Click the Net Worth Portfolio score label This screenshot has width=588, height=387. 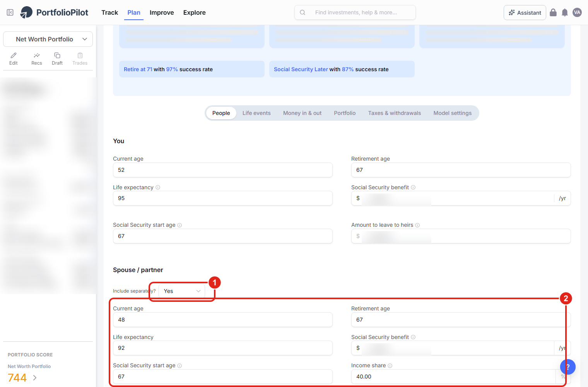(29, 366)
